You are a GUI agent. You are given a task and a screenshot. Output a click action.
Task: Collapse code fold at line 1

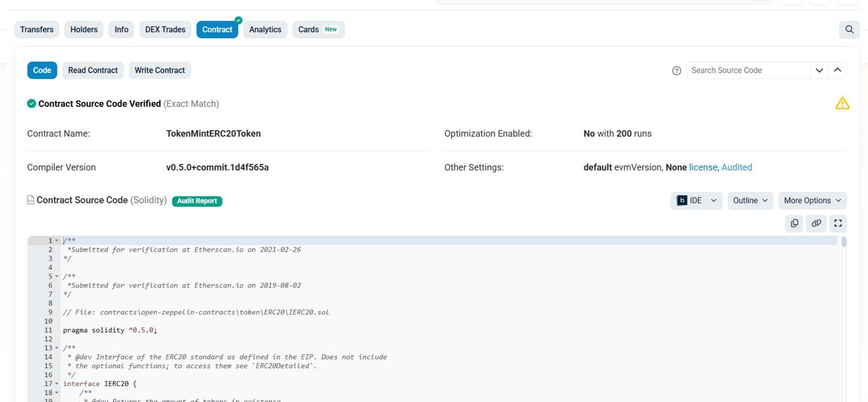57,241
